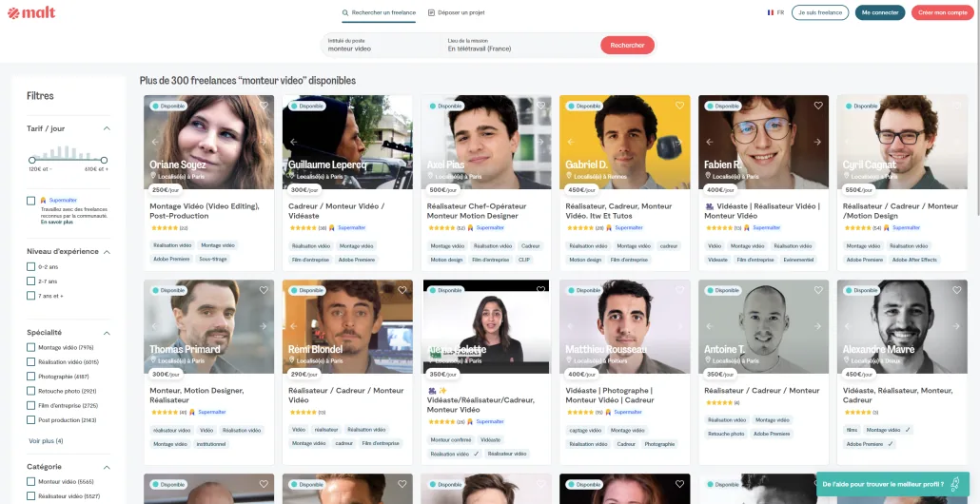Collapse the Niveau d'expérience section
This screenshot has width=980, height=504.
(107, 252)
